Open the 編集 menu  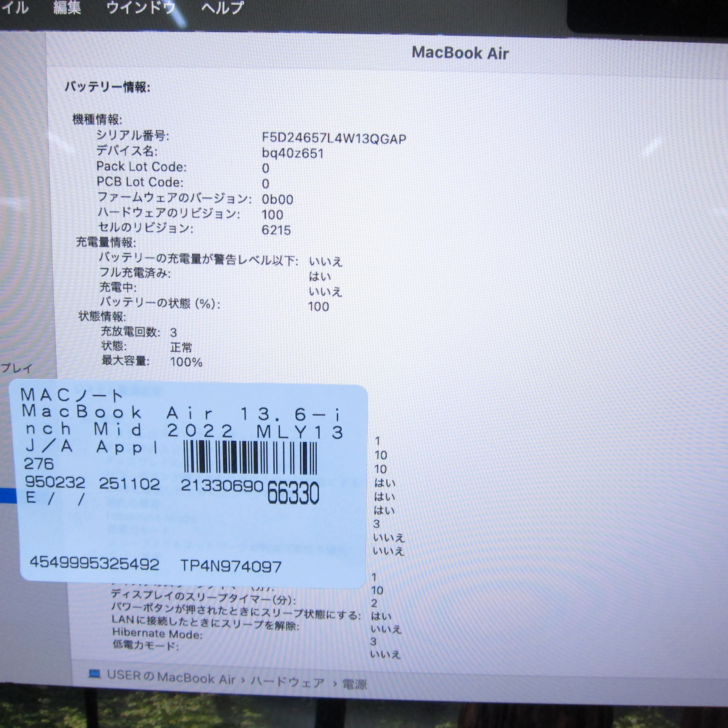click(67, 8)
